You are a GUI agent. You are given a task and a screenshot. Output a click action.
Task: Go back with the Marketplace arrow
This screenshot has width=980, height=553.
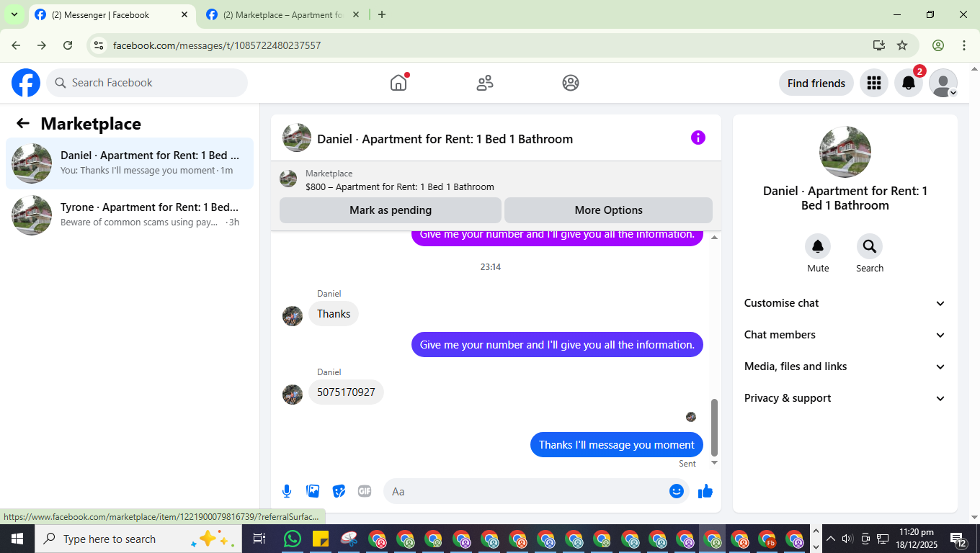point(23,123)
